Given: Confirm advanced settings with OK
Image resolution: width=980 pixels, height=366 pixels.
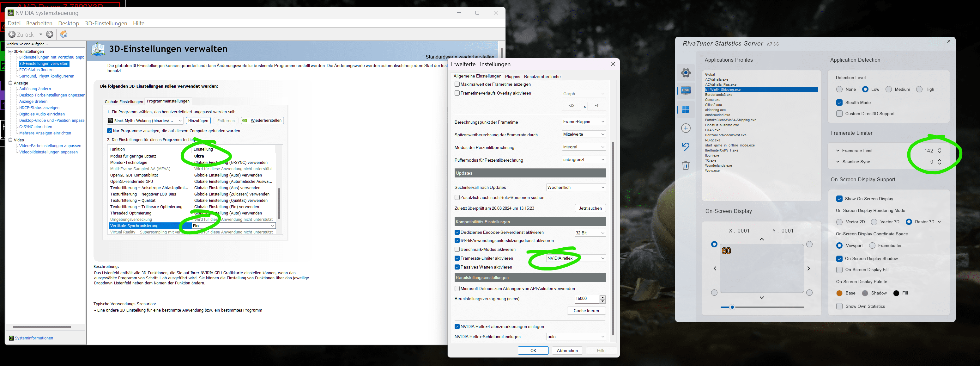Looking at the screenshot, I should [533, 350].
